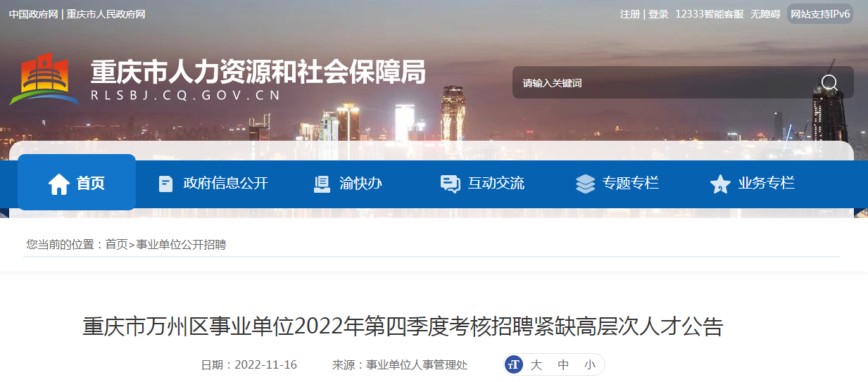Click the 注册 link
868x382 pixels.
coord(630,14)
